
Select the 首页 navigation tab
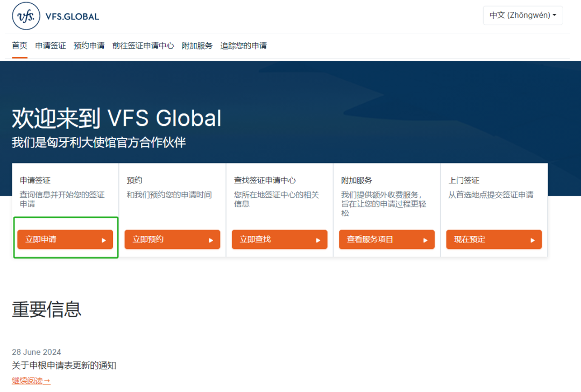coord(20,46)
